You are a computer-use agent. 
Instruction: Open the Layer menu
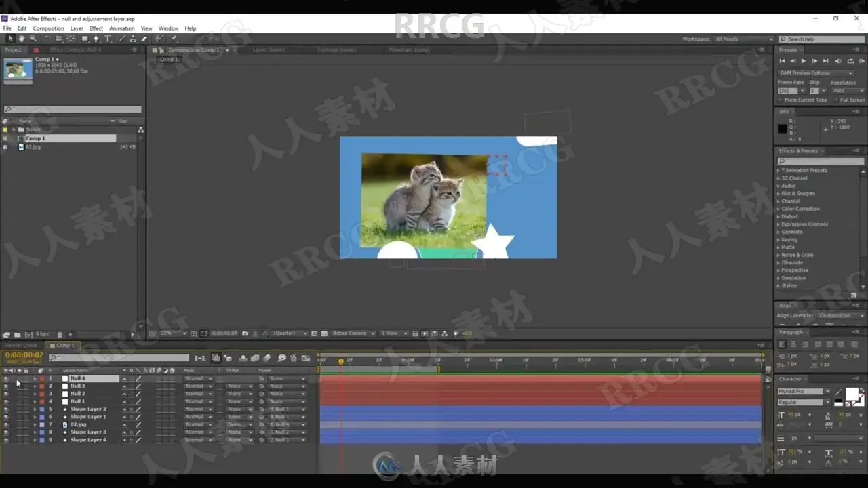pyautogui.click(x=77, y=28)
